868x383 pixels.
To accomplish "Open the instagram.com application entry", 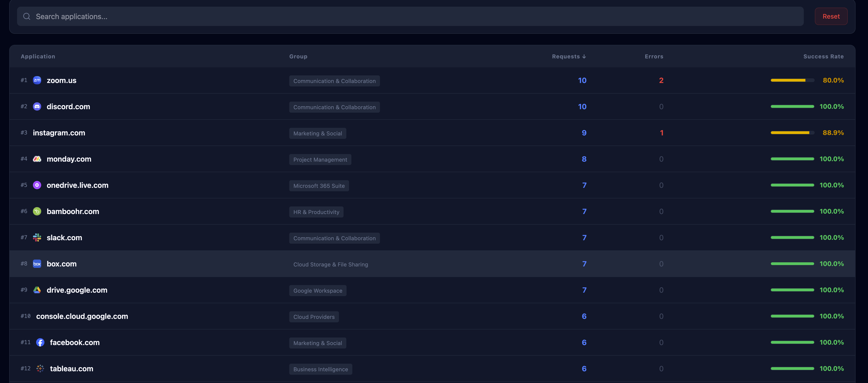I will point(59,133).
